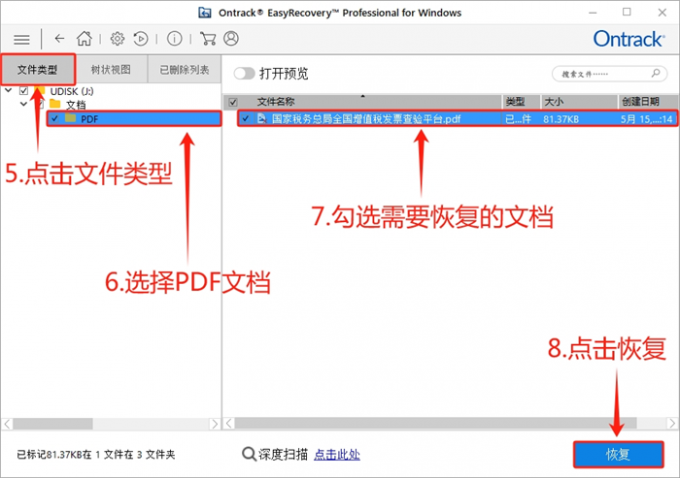
Task: Click the 81.37KB size cell
Action: coord(561,119)
